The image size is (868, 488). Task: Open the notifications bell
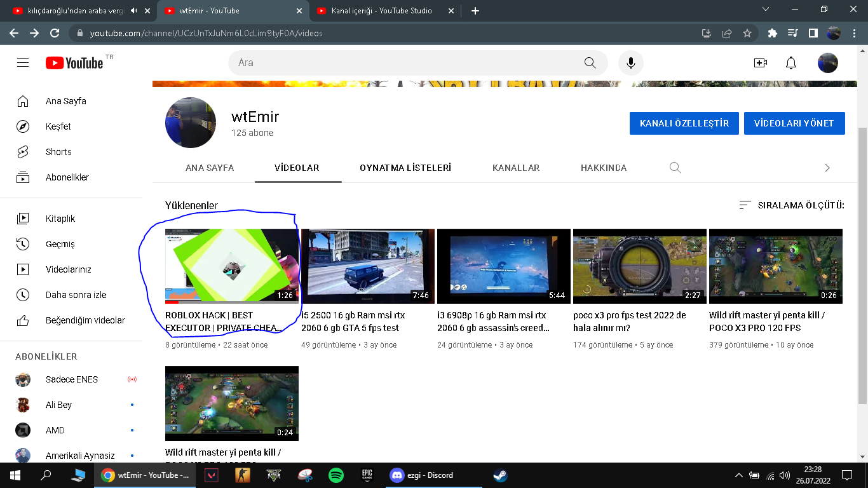pyautogui.click(x=791, y=63)
